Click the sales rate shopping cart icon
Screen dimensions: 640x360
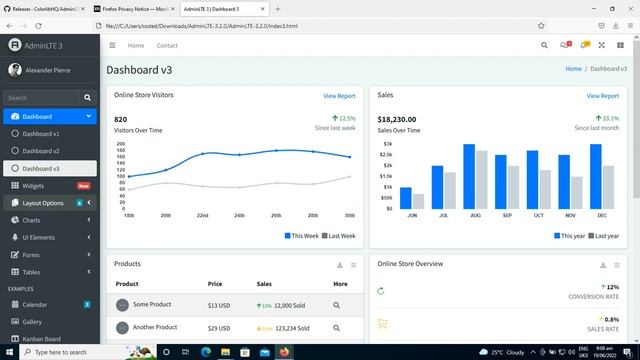pyautogui.click(x=382, y=324)
